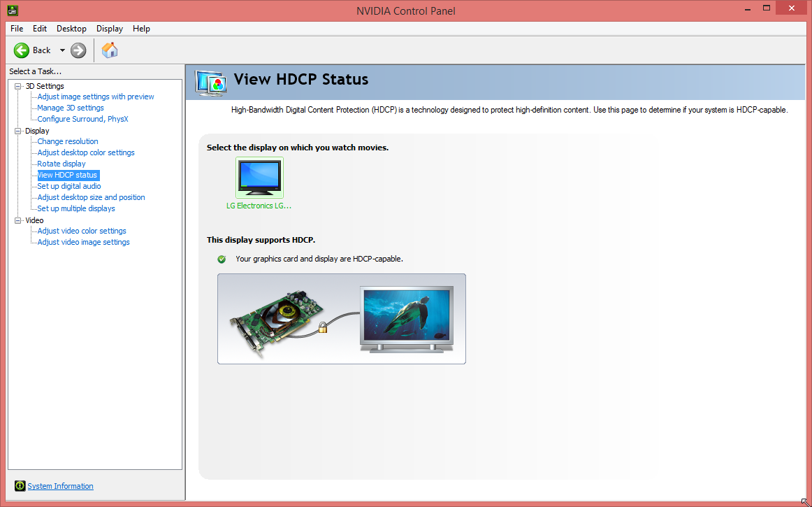Open the Edit menu

(x=39, y=29)
